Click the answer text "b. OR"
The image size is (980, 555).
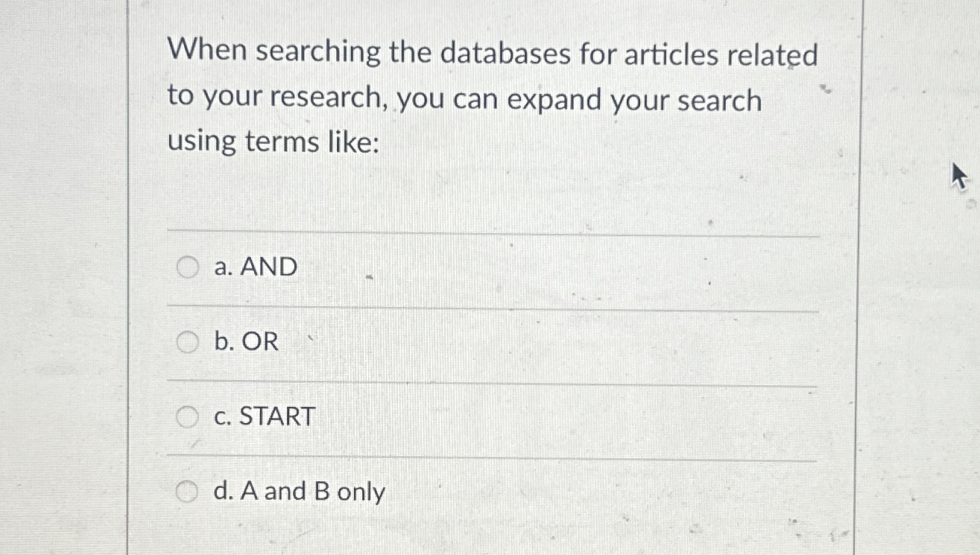point(246,342)
